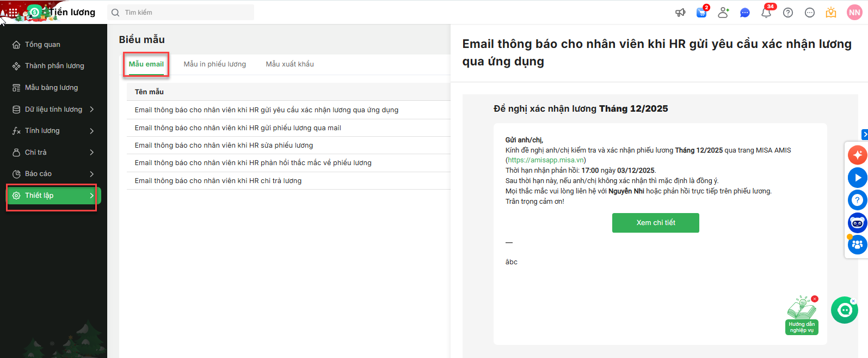Select the HR chi trả lương email template

coord(218,181)
